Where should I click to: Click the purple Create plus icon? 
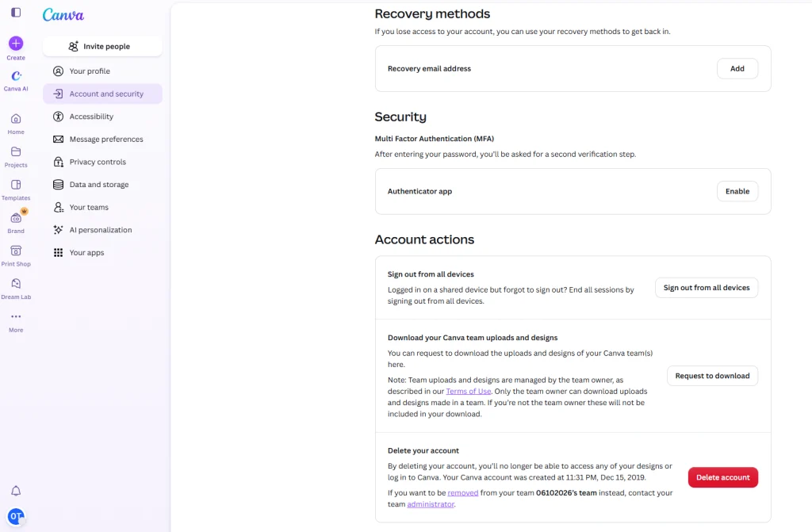pos(16,44)
